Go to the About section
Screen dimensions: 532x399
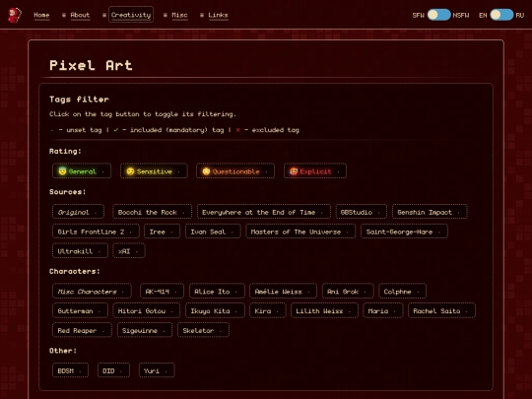pos(80,15)
